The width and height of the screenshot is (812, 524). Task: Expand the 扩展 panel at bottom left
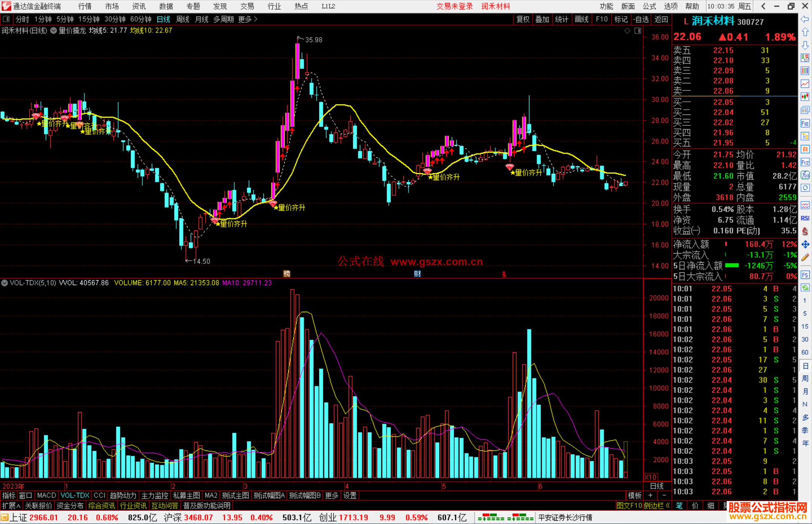coord(11,506)
